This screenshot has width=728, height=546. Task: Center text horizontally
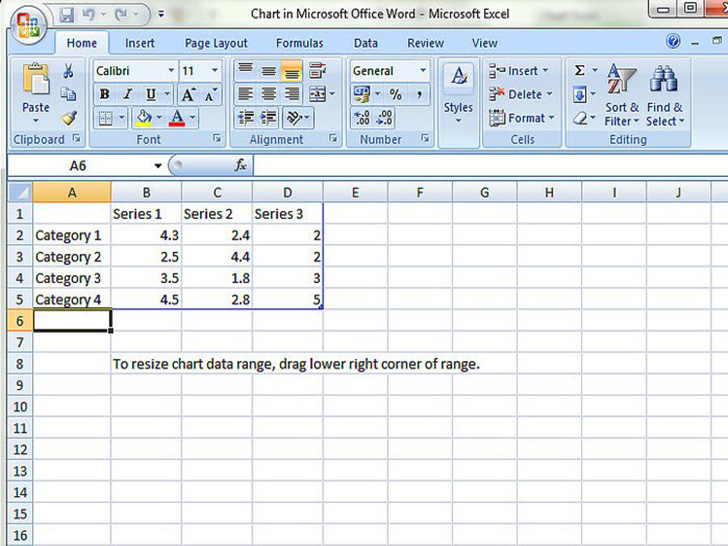268,94
